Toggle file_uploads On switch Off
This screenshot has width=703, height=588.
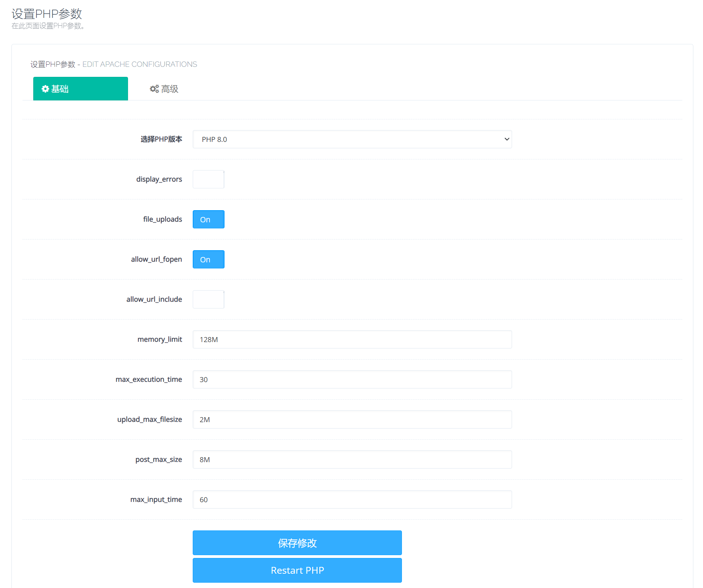(208, 219)
